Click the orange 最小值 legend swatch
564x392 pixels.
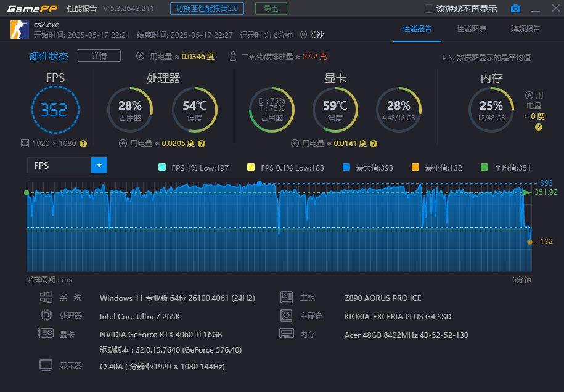[415, 167]
